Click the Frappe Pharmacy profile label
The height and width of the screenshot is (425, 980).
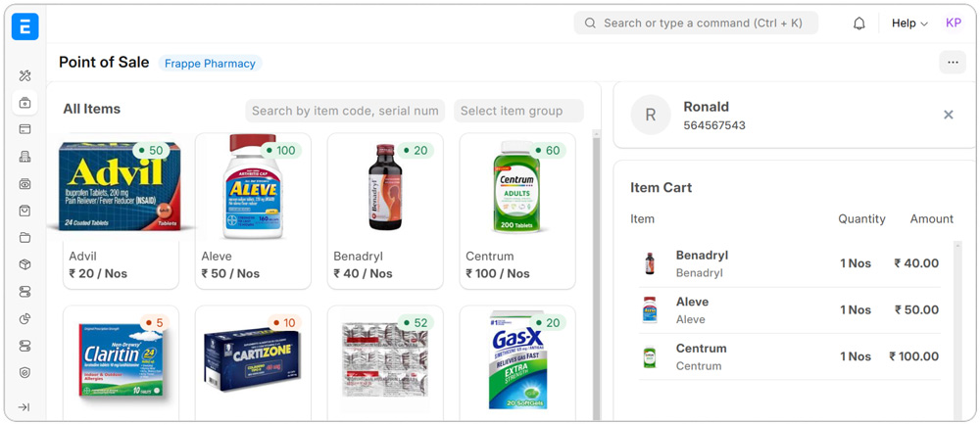point(210,64)
